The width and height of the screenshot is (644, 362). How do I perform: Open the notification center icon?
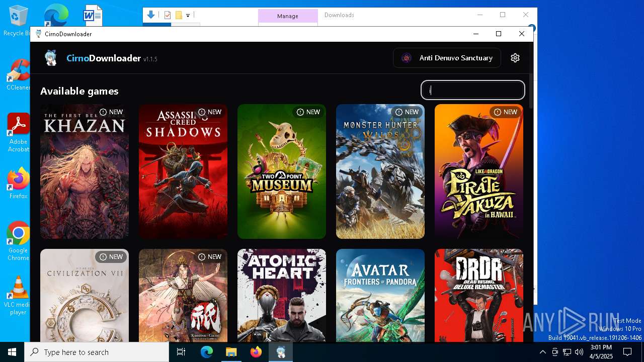pyautogui.click(x=627, y=352)
